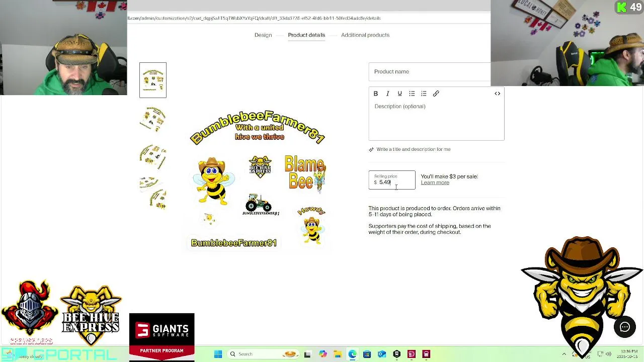
Task: Show hidden system tray icons
Action: click(564, 354)
